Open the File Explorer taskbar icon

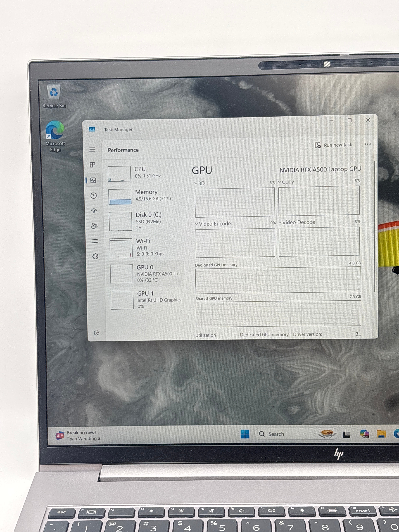click(x=381, y=434)
